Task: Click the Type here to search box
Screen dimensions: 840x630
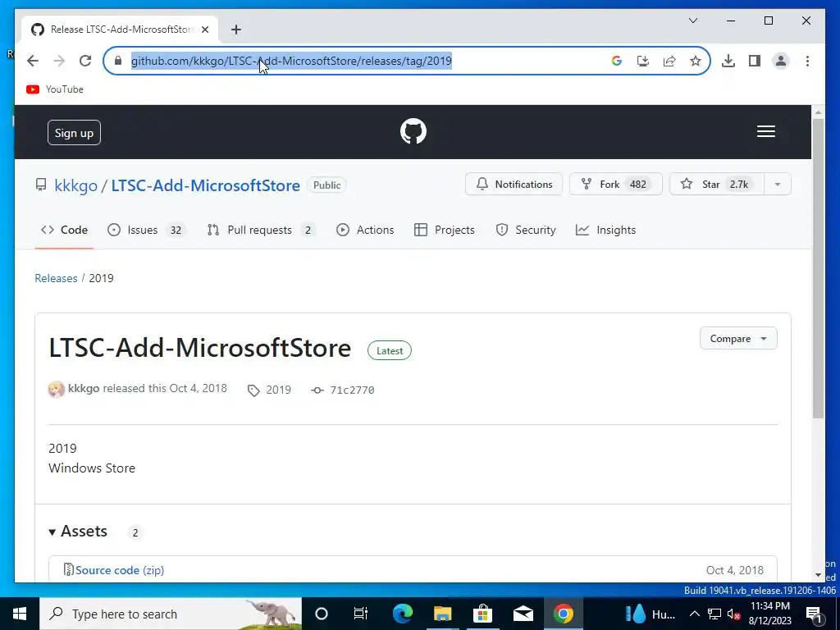Action: click(171, 614)
